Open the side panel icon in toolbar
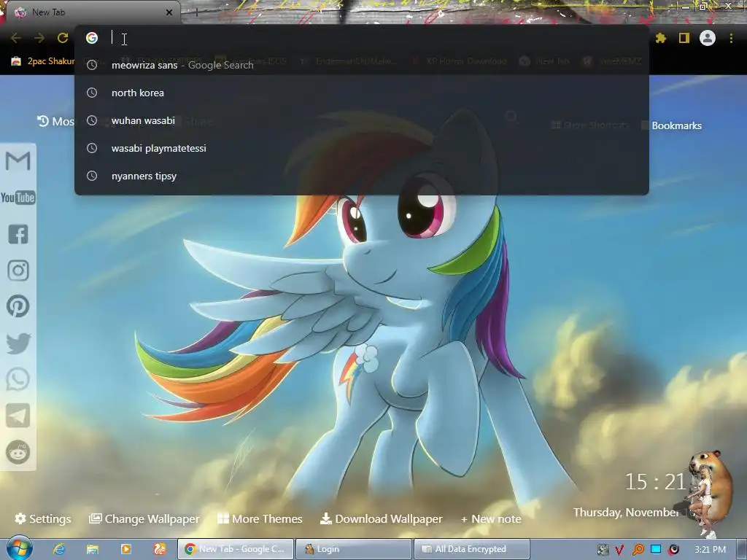Viewport: 747px width, 560px height. [x=684, y=38]
